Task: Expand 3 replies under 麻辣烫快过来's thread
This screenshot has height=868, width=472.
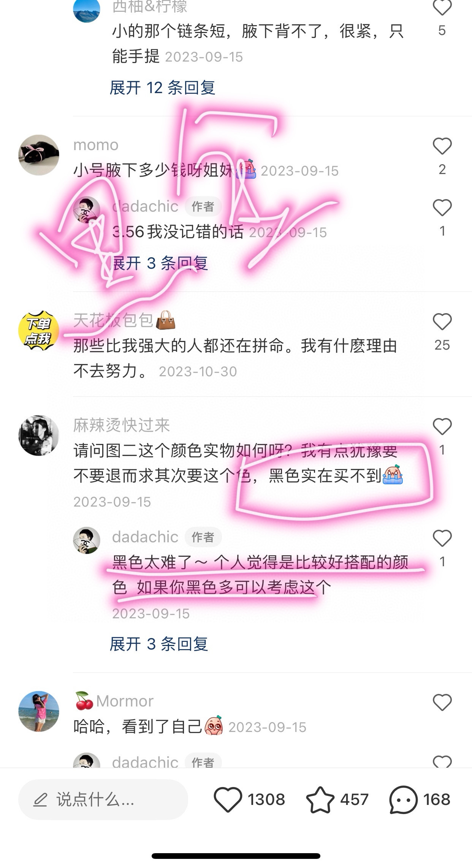Action: pos(159,644)
